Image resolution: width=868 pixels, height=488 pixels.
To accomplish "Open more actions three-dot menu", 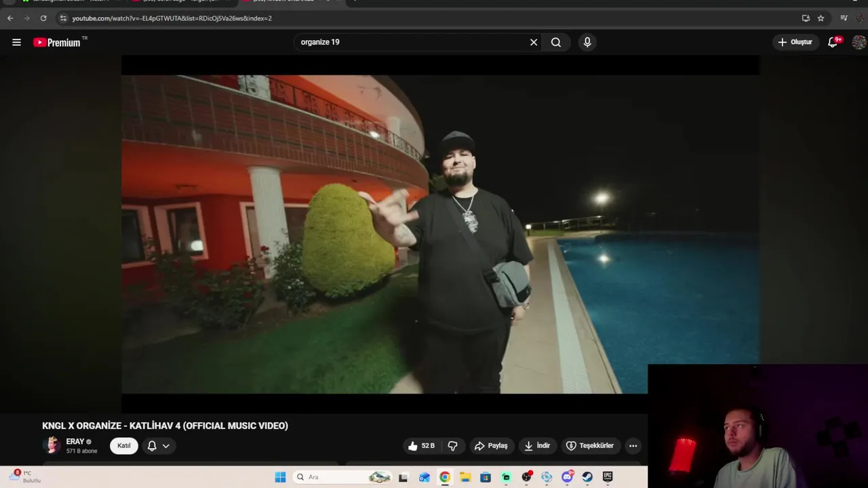I will pos(633,445).
